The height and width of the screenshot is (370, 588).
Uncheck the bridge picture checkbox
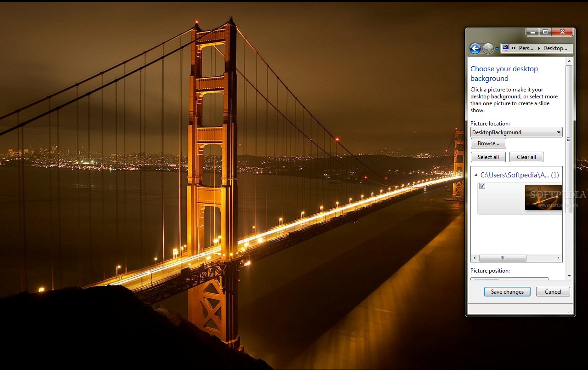tap(482, 186)
